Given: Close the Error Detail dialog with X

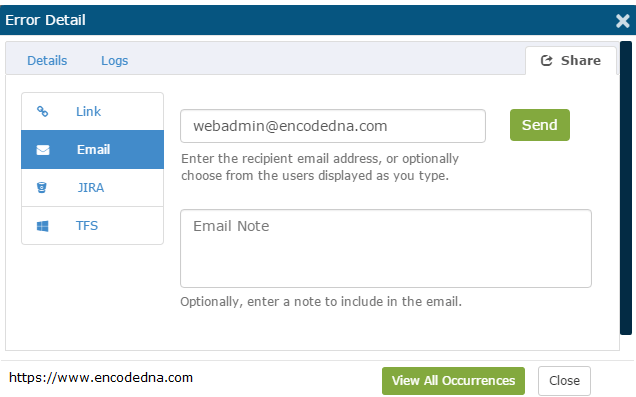Looking at the screenshot, I should [x=623, y=20].
